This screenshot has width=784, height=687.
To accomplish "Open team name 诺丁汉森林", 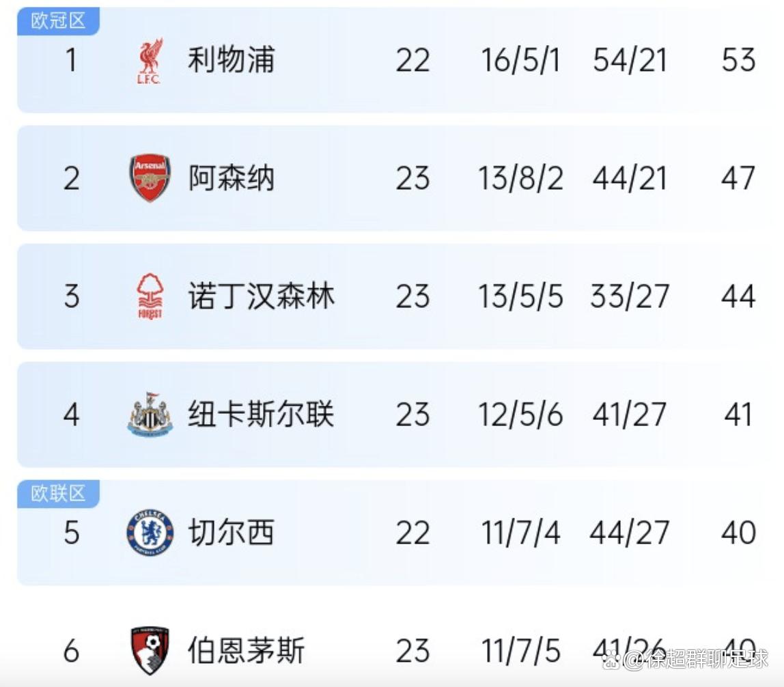I will click(261, 296).
